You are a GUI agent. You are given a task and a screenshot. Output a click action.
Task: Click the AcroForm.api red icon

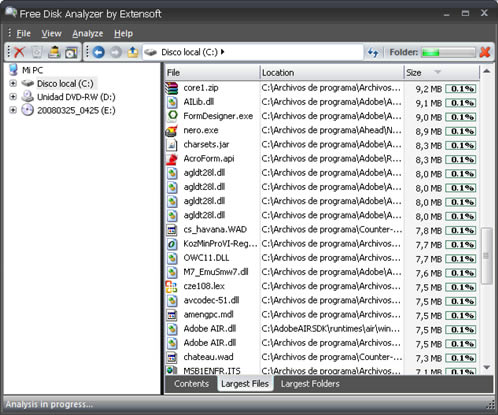click(172, 159)
